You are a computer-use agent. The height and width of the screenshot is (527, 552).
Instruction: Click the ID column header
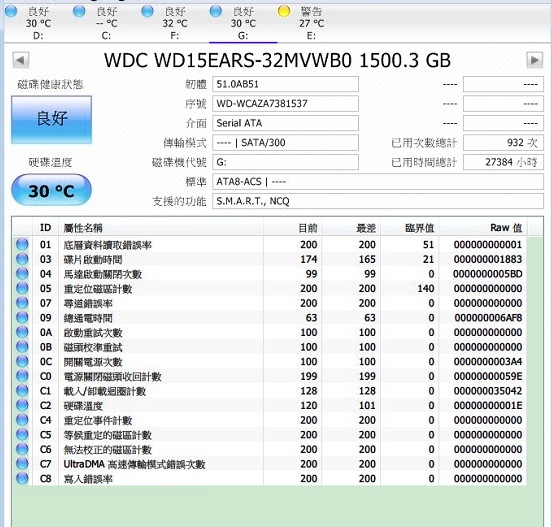(45, 228)
